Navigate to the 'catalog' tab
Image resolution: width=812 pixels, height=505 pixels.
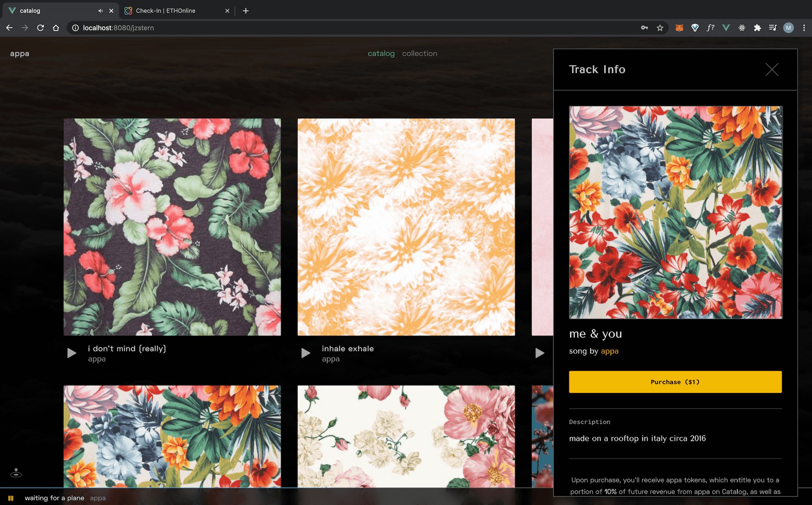381,54
